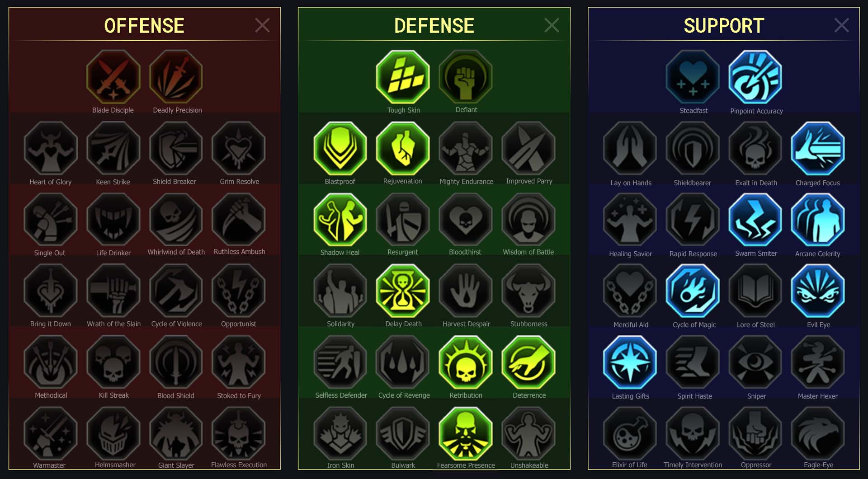
Task: Choose the Lasting Gifts star icon
Action: [630, 362]
